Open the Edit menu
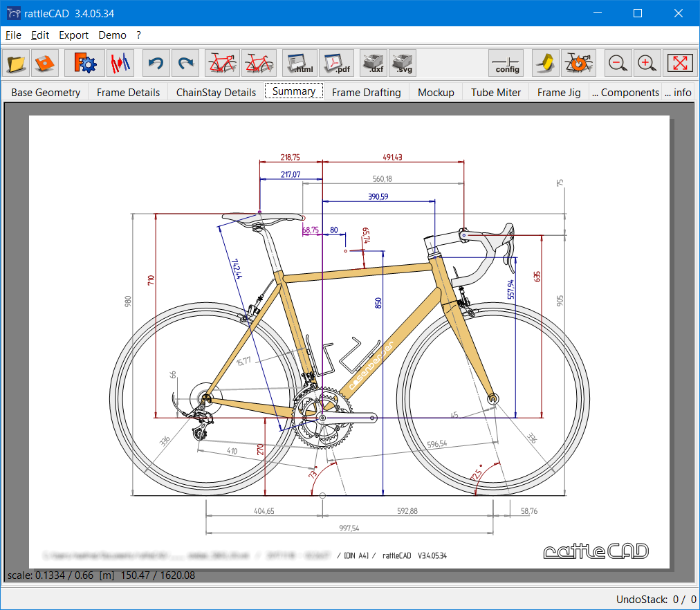This screenshot has width=700, height=610. 39,35
